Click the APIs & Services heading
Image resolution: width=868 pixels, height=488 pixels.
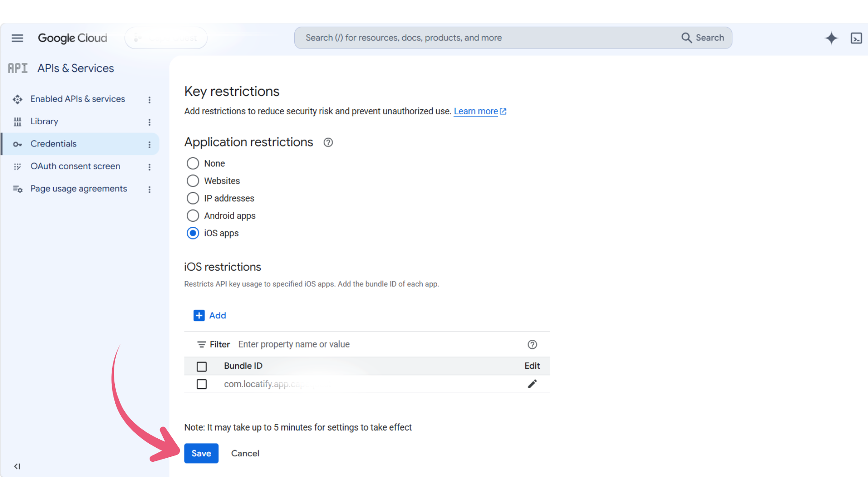75,68
